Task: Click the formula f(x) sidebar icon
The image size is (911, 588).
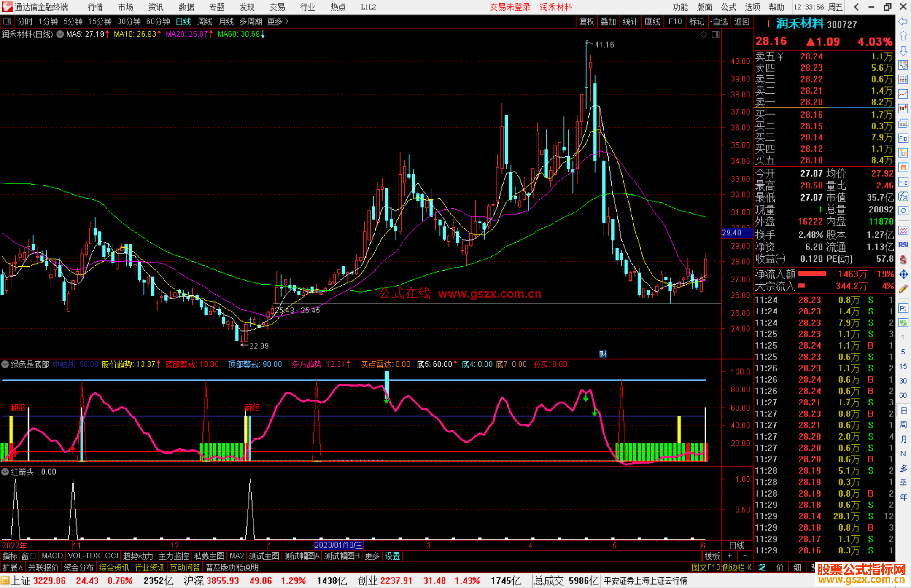Action: click(903, 196)
